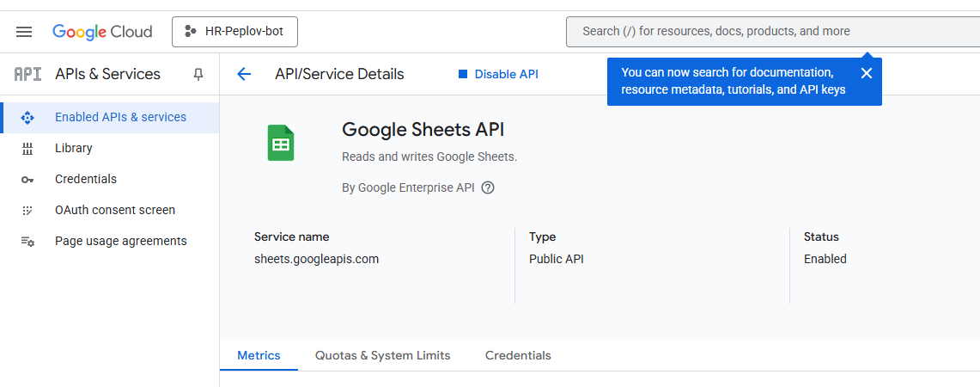Click the Google Sheets API icon

[280, 143]
